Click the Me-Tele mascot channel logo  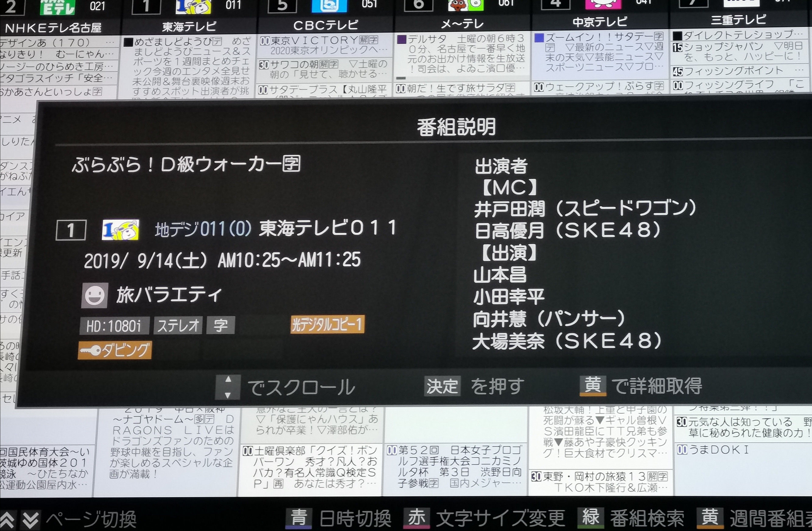[x=465, y=5]
